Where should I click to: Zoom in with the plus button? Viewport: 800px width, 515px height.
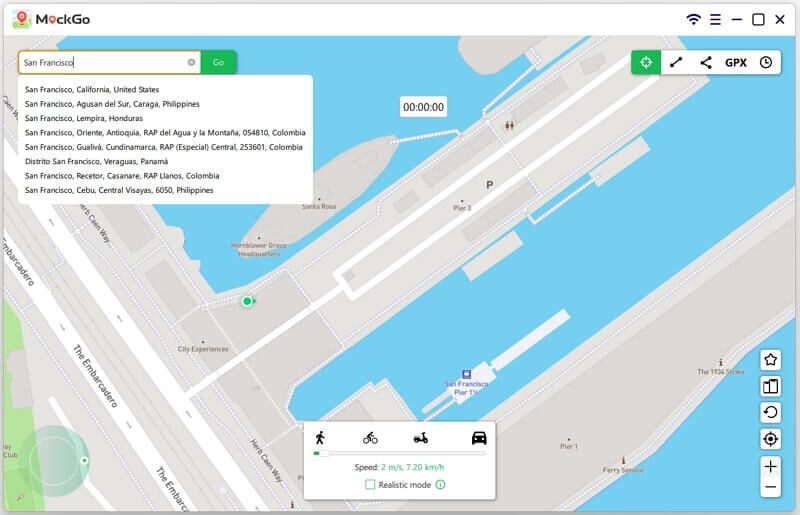coord(770,466)
